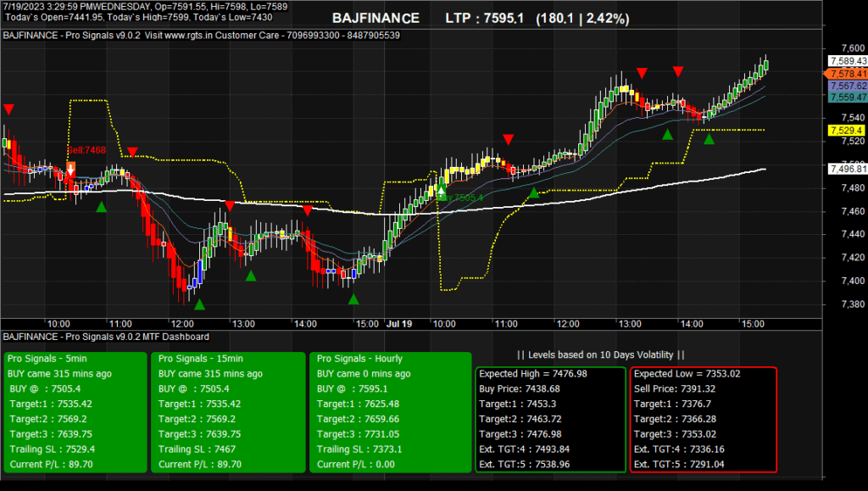Click Trailing SL : 7467 in 15min card
This screenshot has height=491, width=868.
point(197,449)
